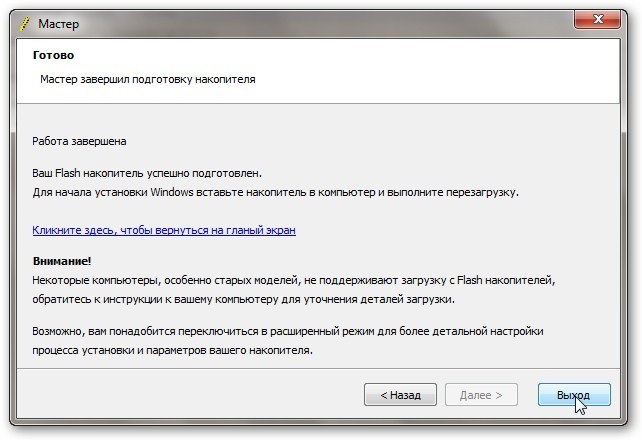This screenshot has width=642, height=440.
Task: Open the link to return to main screen
Action: (164, 230)
